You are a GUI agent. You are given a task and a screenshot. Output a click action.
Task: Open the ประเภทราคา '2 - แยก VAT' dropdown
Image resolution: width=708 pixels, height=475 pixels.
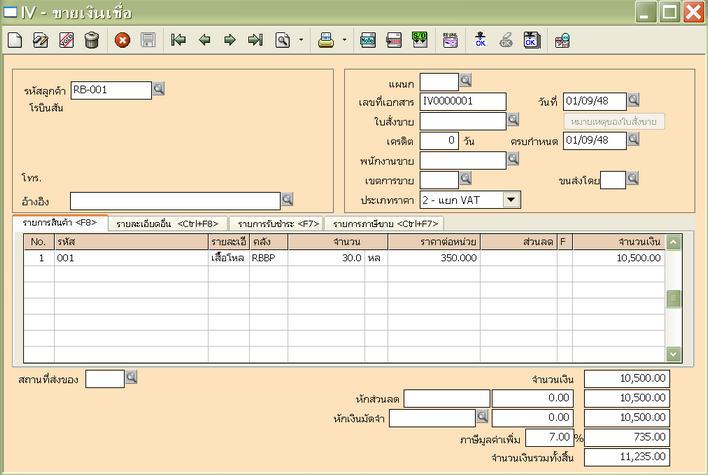(x=511, y=199)
